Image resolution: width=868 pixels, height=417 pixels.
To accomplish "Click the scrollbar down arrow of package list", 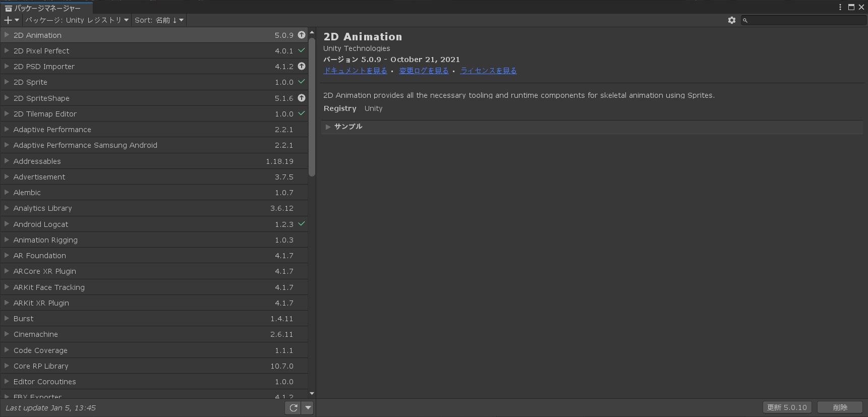I will [312, 393].
